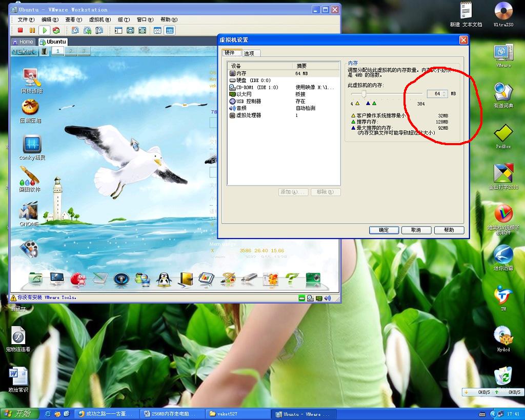Viewport: 525px width, 420px height.
Task: Open the 有道词典 host desktop icon
Action: tap(503, 95)
